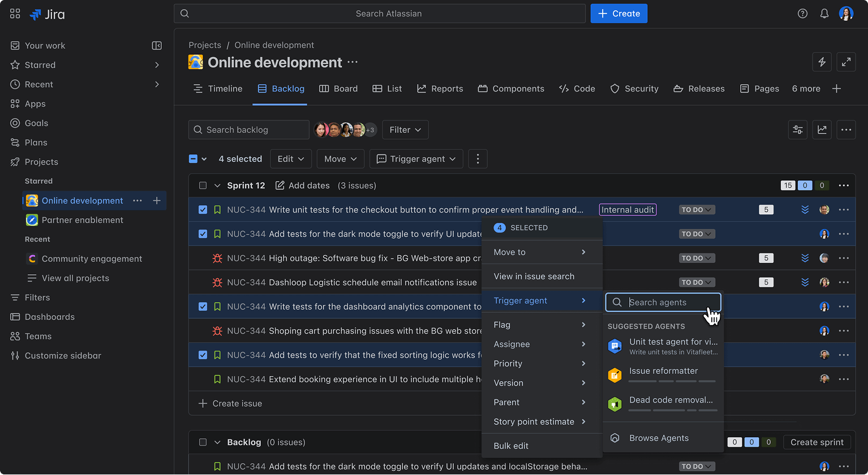Open Partner enablement project

(x=83, y=220)
